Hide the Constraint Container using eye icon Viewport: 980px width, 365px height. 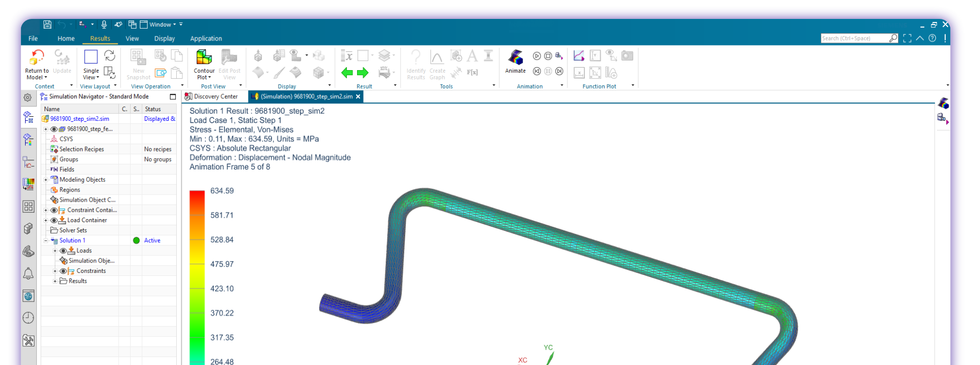54,210
